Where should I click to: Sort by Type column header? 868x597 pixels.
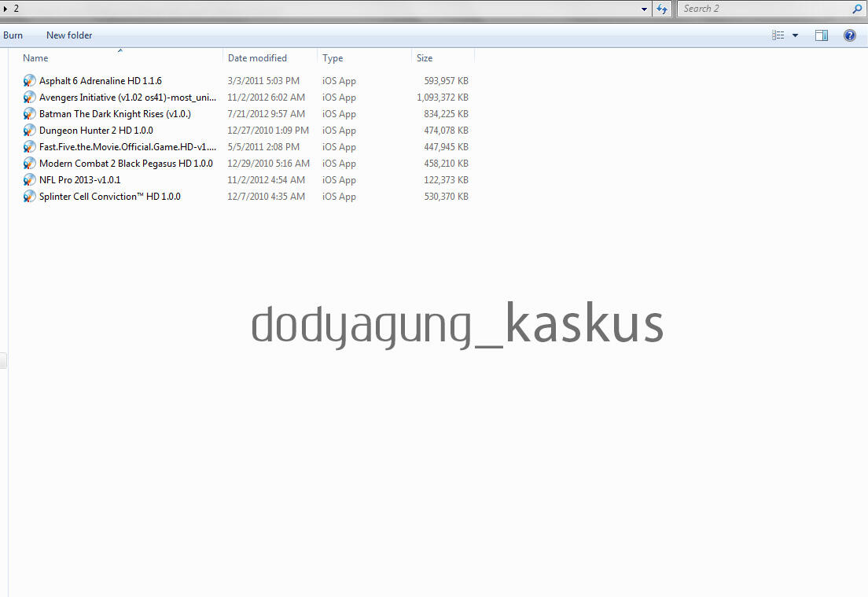[x=333, y=58]
